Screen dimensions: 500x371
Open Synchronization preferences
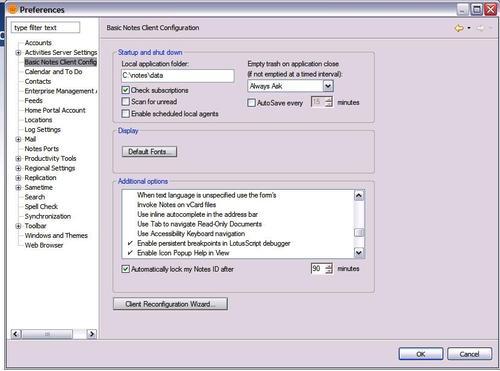coord(48,217)
